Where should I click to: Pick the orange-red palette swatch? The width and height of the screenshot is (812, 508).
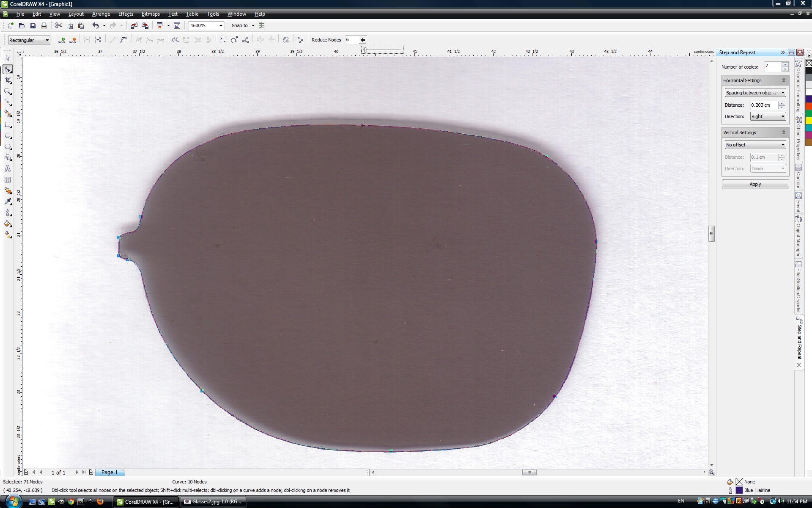(x=808, y=106)
